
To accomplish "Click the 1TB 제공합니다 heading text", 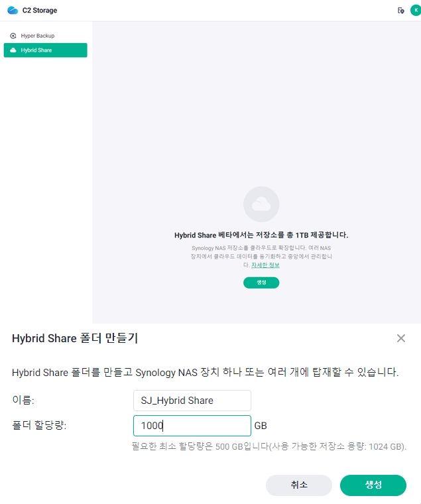I will click(261, 235).
